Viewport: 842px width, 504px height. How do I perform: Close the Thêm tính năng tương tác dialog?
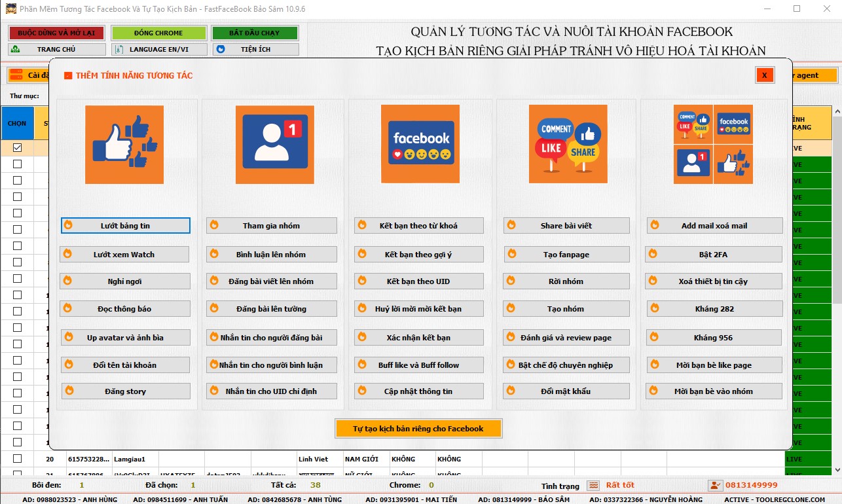point(764,75)
